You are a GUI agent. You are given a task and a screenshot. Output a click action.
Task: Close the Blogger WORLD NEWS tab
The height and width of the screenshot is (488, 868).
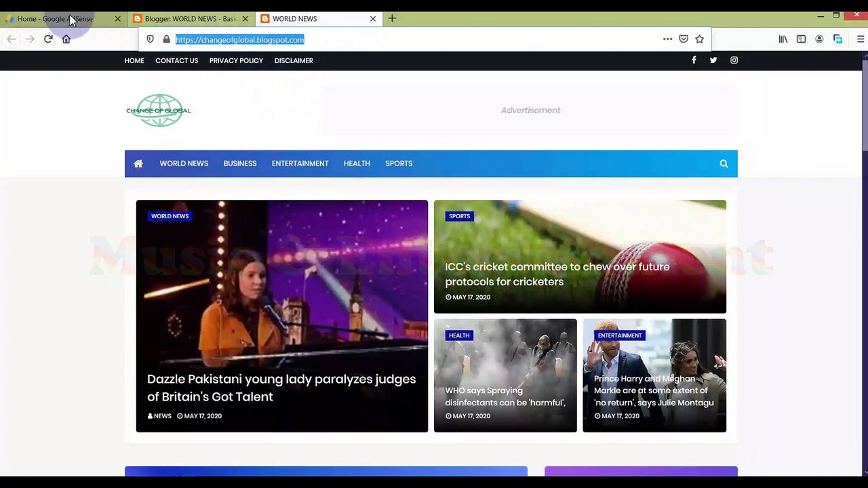pos(245,18)
